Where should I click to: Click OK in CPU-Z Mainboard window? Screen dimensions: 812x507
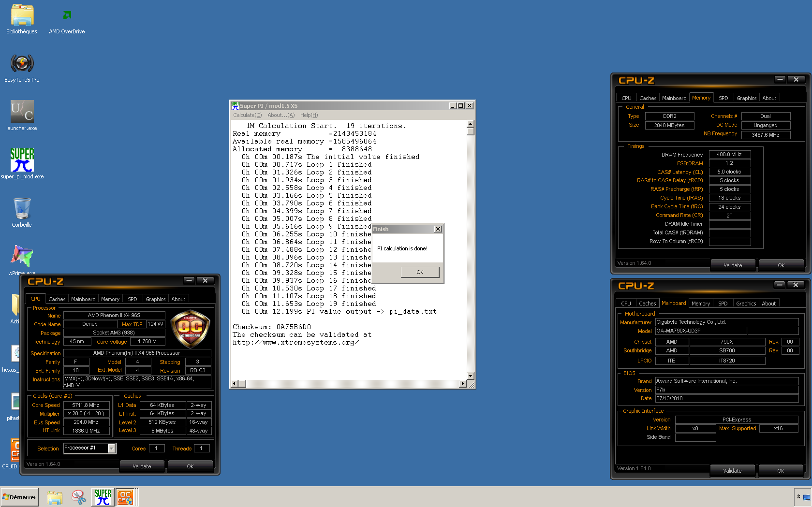click(781, 471)
